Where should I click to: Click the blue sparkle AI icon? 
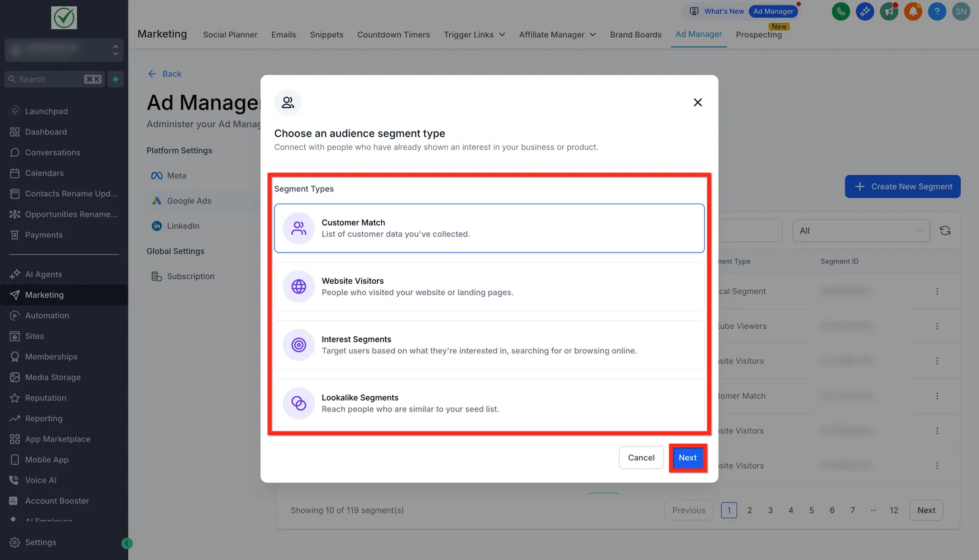(865, 12)
